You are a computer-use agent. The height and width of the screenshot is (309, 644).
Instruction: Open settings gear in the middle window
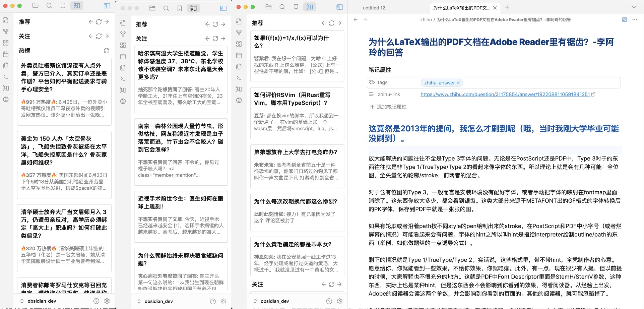pos(223,301)
